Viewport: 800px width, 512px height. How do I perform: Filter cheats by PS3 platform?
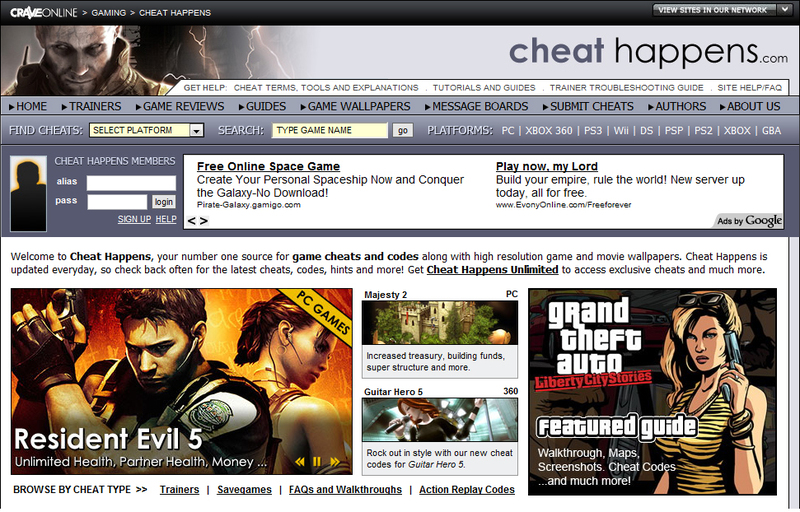(x=593, y=131)
